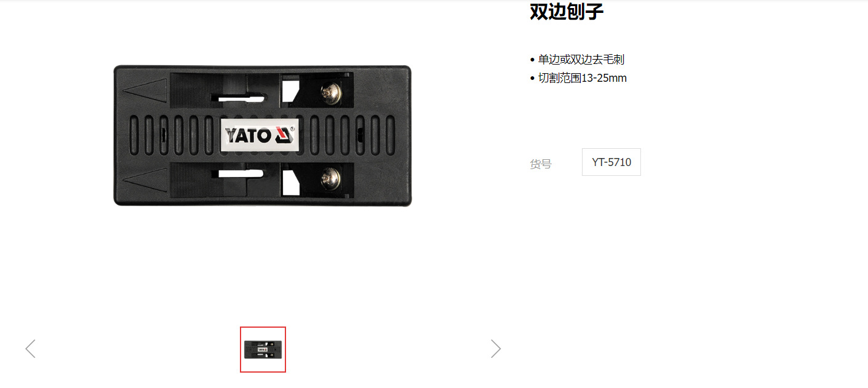Click the 切割范围13-25mm feature bullet
The height and width of the screenshot is (388, 868).
(x=578, y=78)
